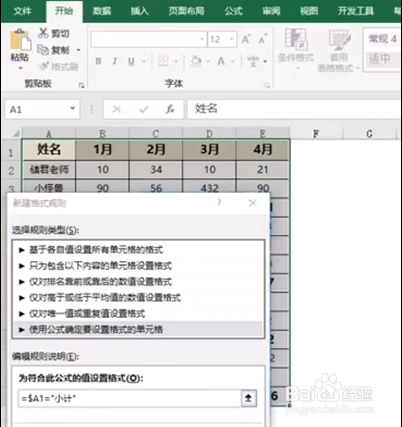Switch to the 插入 tab

pyautogui.click(x=139, y=11)
